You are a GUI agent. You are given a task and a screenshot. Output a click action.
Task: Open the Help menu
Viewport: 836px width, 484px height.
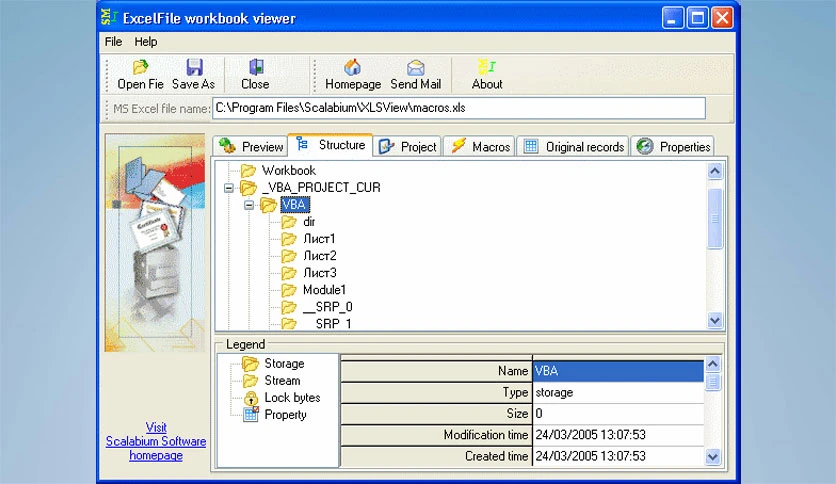(146, 42)
